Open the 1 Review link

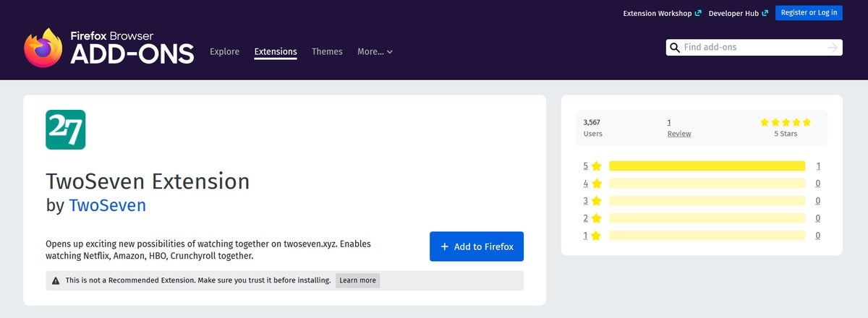[x=678, y=128]
